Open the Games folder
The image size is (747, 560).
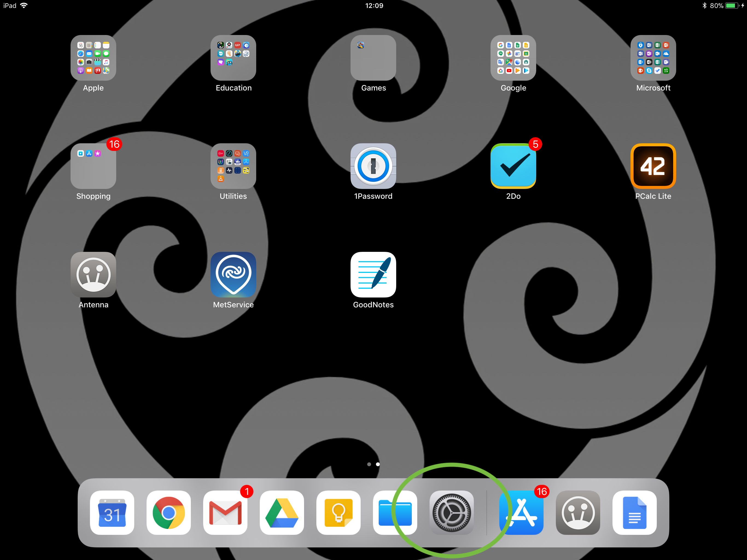coord(373,58)
